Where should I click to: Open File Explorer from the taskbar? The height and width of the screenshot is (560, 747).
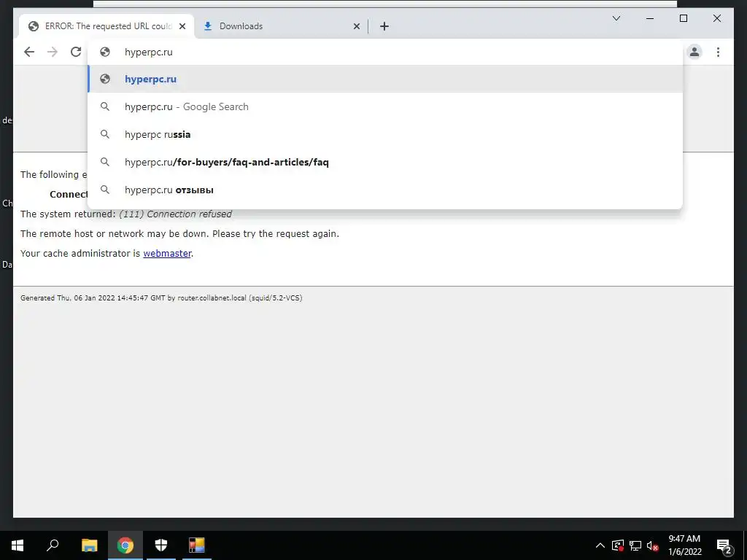[89, 545]
